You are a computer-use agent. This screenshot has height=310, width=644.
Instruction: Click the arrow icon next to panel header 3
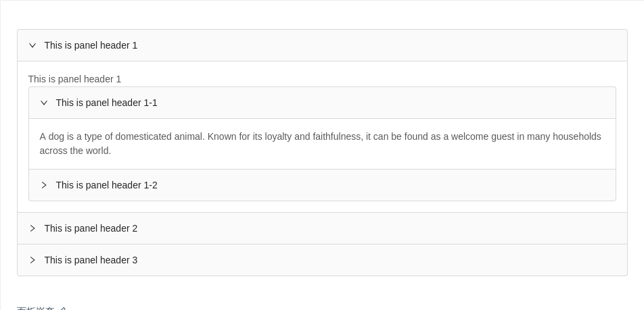pyautogui.click(x=32, y=260)
